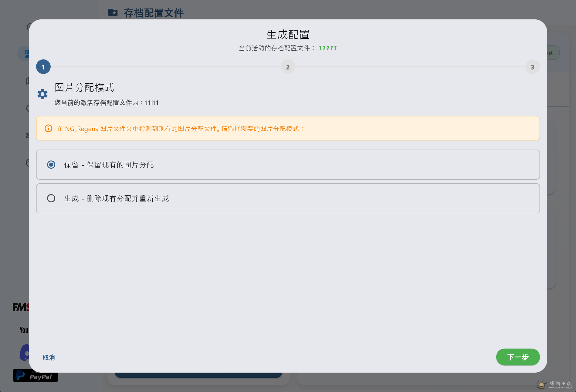Click the 存档配置文件 header title
576x392 pixels.
coord(154,13)
